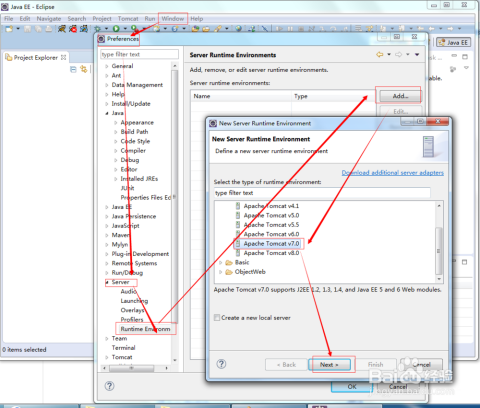Click Link with Editor icon in Project Explorer
The image size is (480, 408).
pyautogui.click(x=83, y=69)
